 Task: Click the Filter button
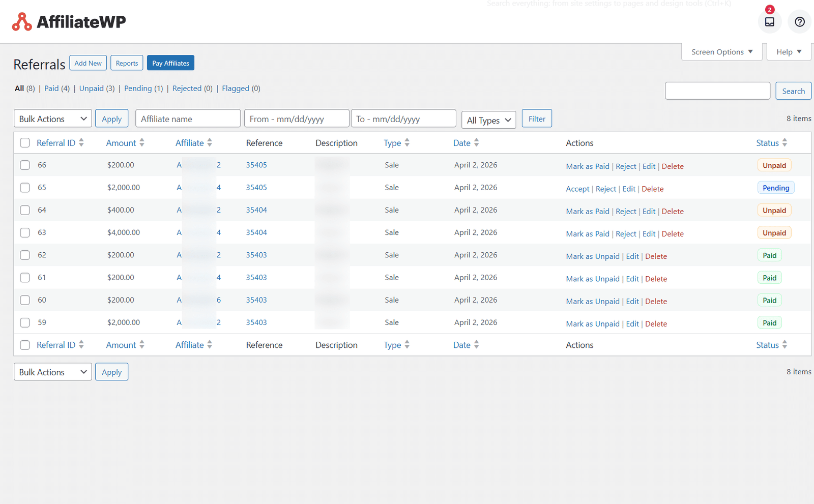pos(537,118)
